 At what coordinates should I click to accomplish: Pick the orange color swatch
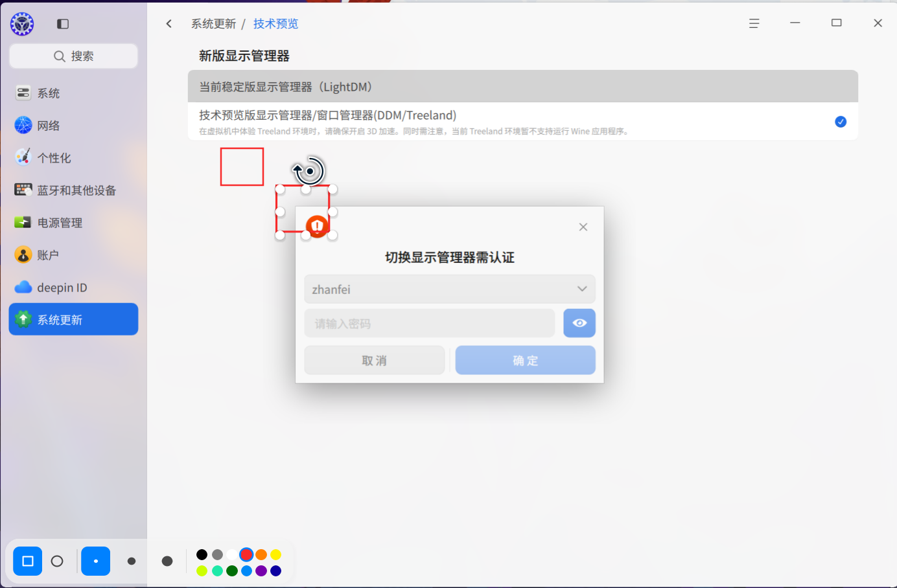point(261,554)
